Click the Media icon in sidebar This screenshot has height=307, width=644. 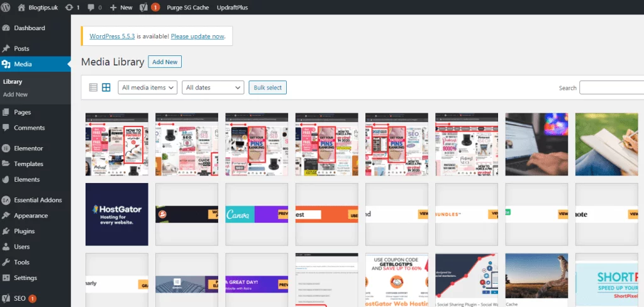[x=6, y=64]
